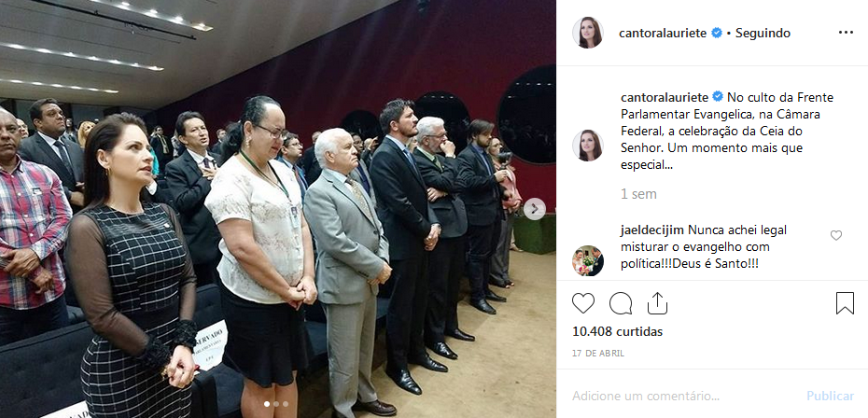The image size is (868, 418).
Task: Click the 17 DE ABRIL date link
Action: click(598, 354)
